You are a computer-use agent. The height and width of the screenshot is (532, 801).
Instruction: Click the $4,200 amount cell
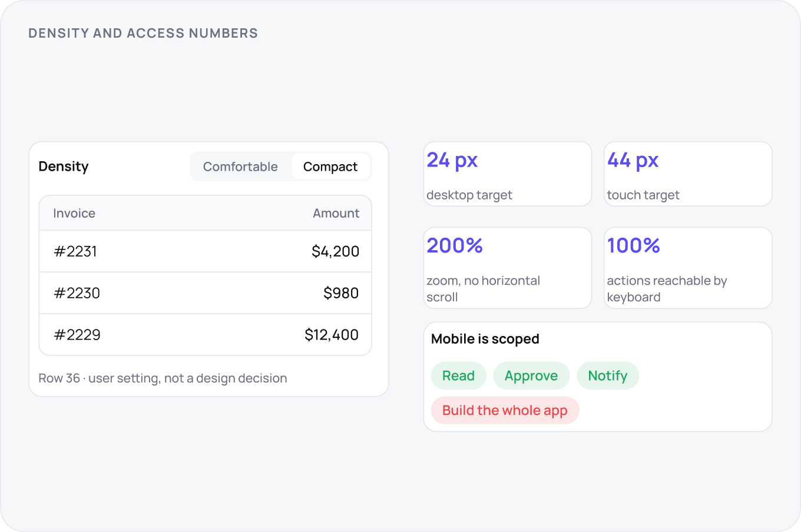[x=335, y=251]
